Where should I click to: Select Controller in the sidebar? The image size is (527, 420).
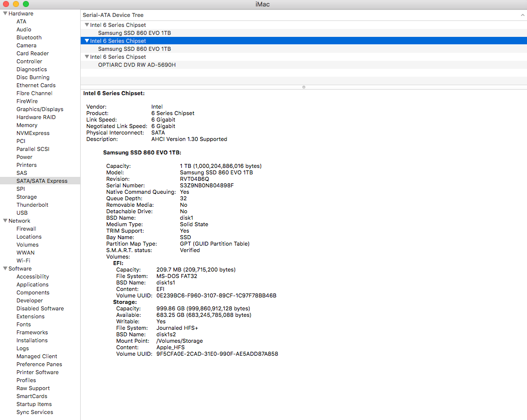click(29, 61)
